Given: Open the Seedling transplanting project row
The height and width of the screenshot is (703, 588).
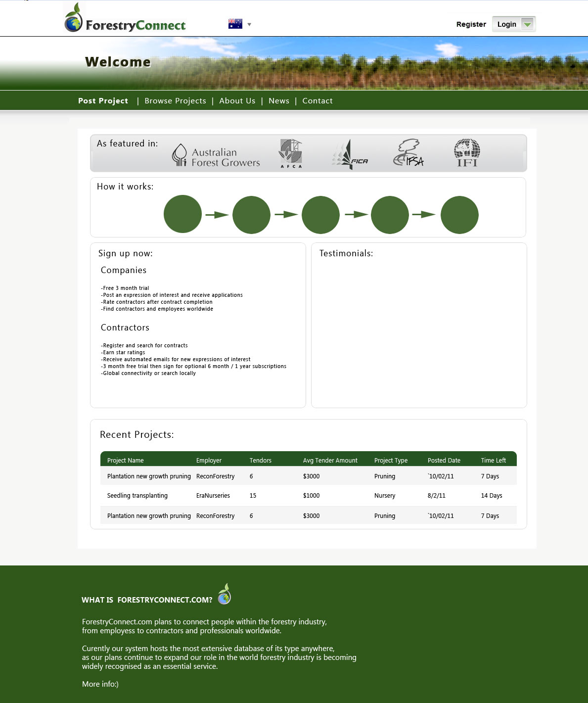Looking at the screenshot, I should (137, 496).
